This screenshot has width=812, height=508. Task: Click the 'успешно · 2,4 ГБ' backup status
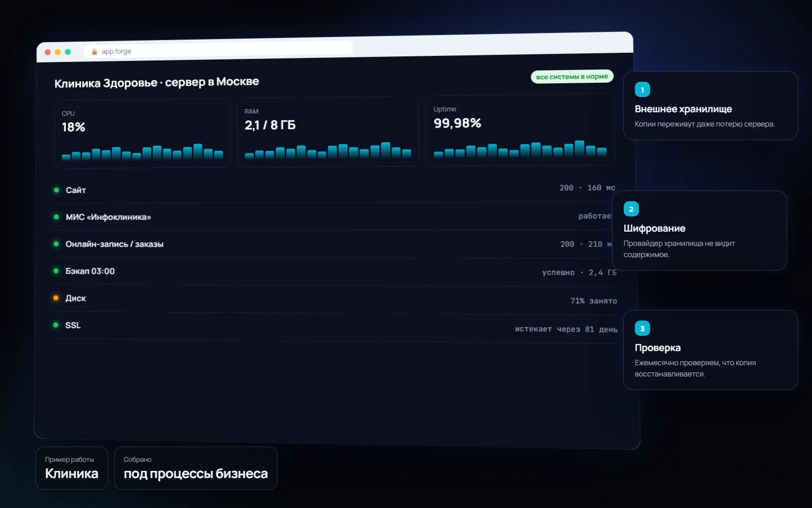(x=579, y=273)
